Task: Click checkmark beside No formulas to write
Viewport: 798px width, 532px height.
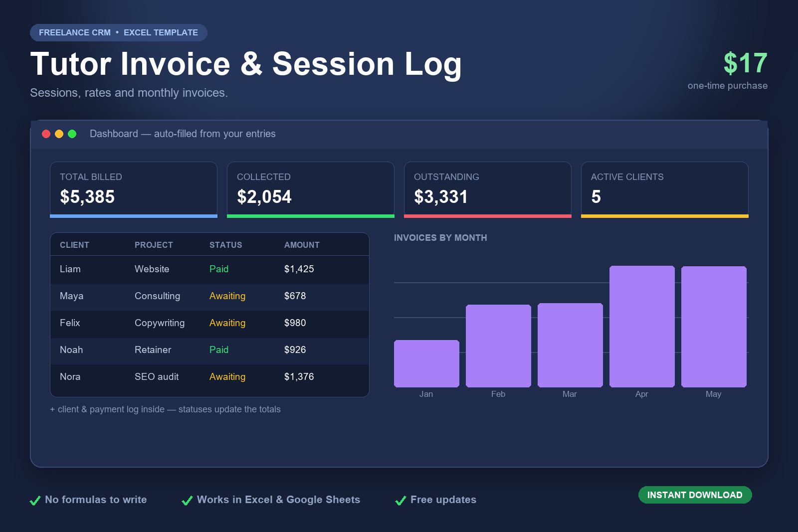Action: 35,500
